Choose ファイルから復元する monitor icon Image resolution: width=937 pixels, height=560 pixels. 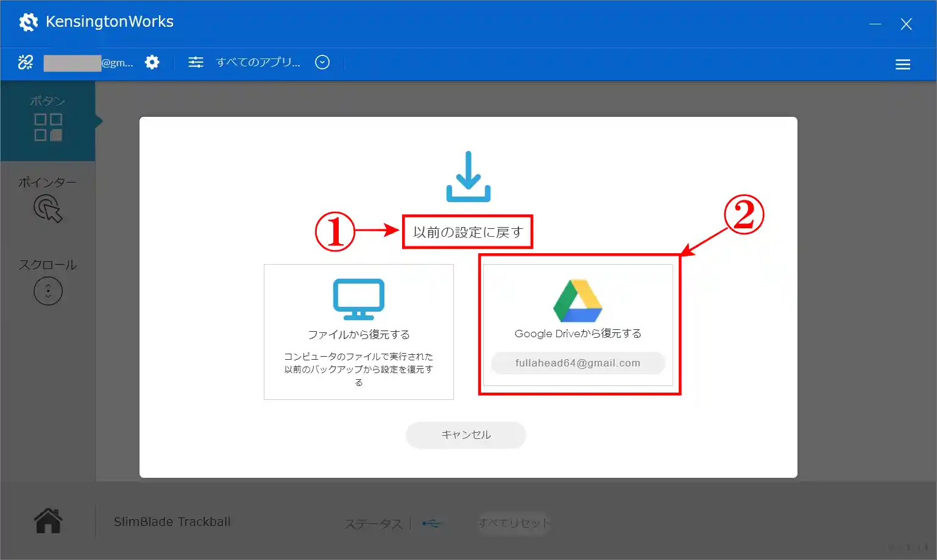pos(359,299)
